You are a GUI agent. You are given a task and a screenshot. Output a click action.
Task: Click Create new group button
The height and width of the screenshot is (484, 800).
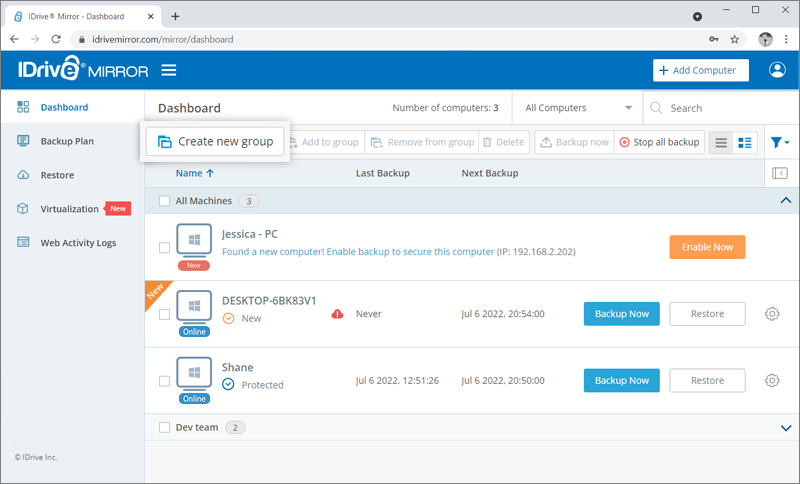point(216,142)
